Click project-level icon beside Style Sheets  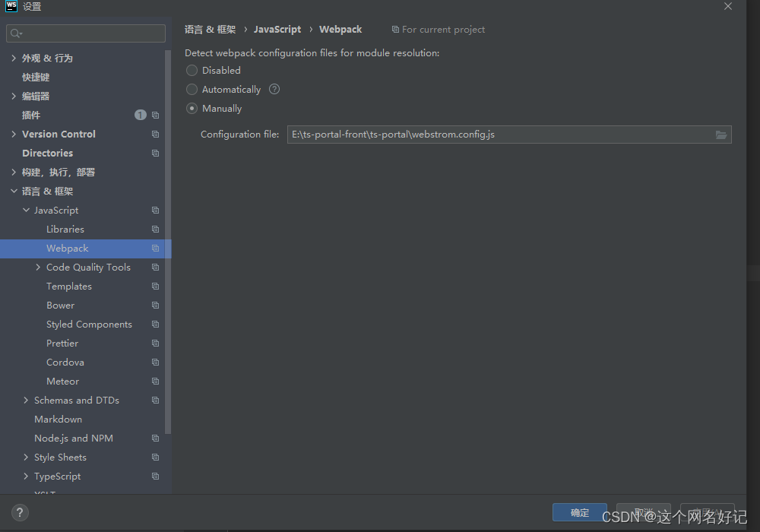(155, 458)
